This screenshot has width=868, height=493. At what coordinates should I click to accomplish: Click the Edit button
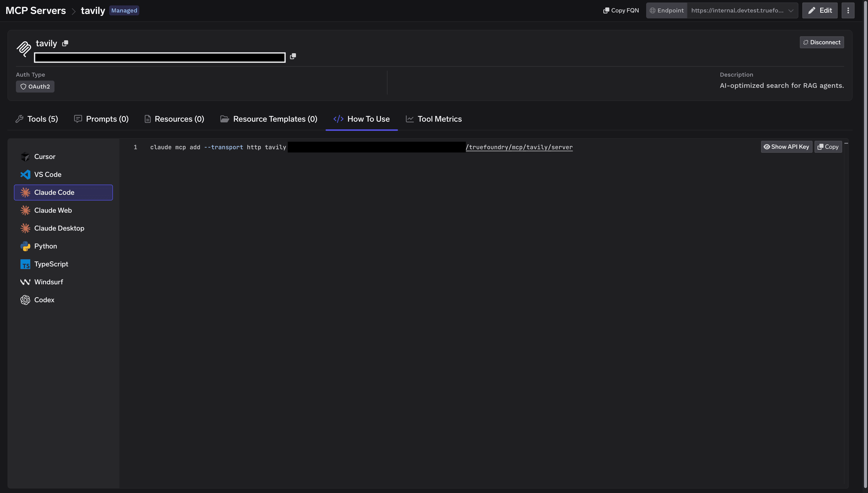(820, 10)
